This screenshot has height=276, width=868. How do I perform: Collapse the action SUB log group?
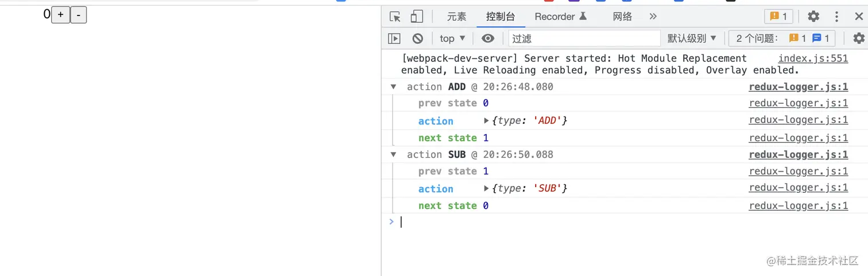tap(393, 154)
